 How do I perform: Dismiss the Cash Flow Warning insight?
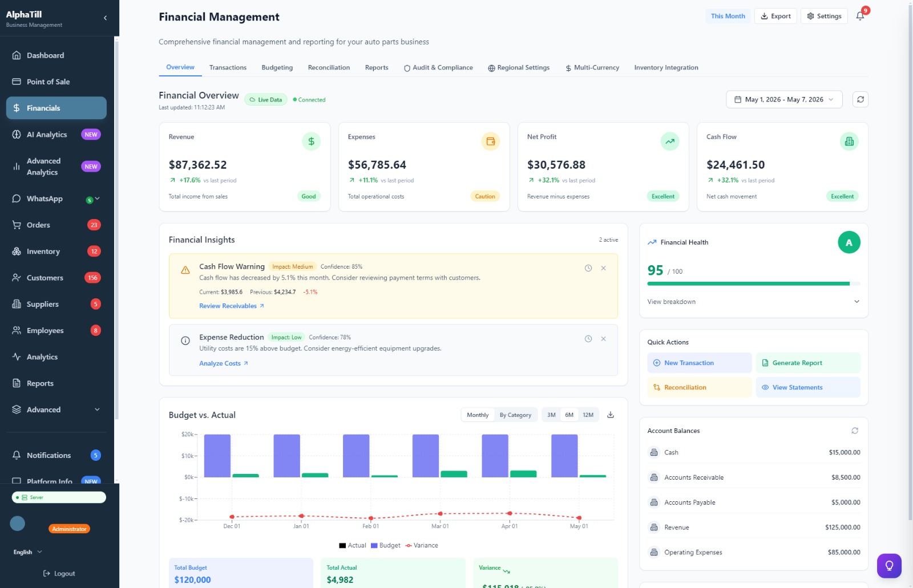click(603, 268)
